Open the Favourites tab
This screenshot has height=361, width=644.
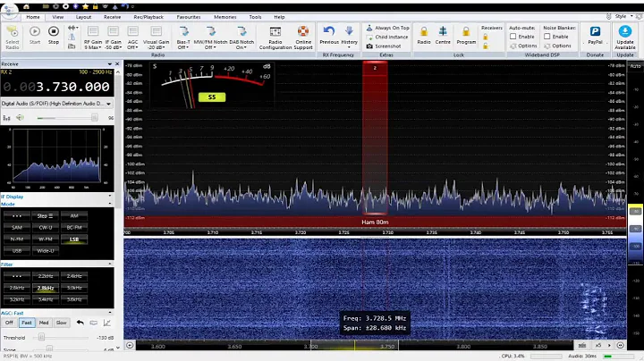(x=189, y=17)
